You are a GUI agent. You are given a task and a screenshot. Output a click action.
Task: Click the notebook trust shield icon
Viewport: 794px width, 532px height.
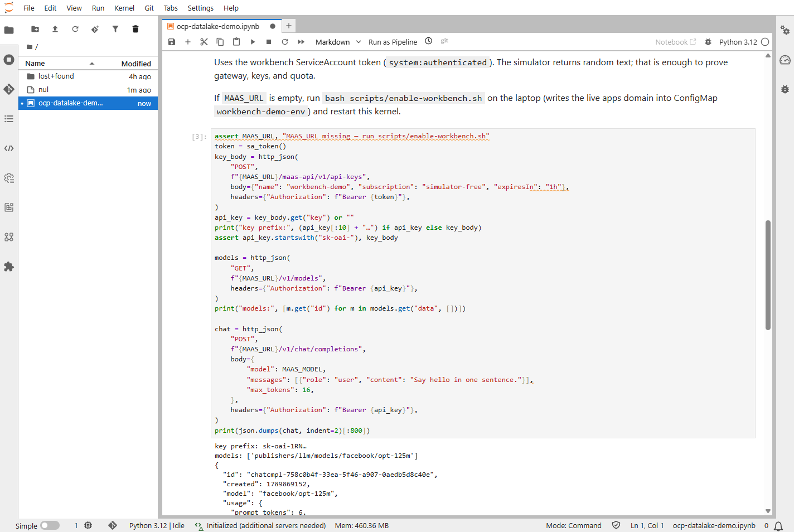[616, 525]
